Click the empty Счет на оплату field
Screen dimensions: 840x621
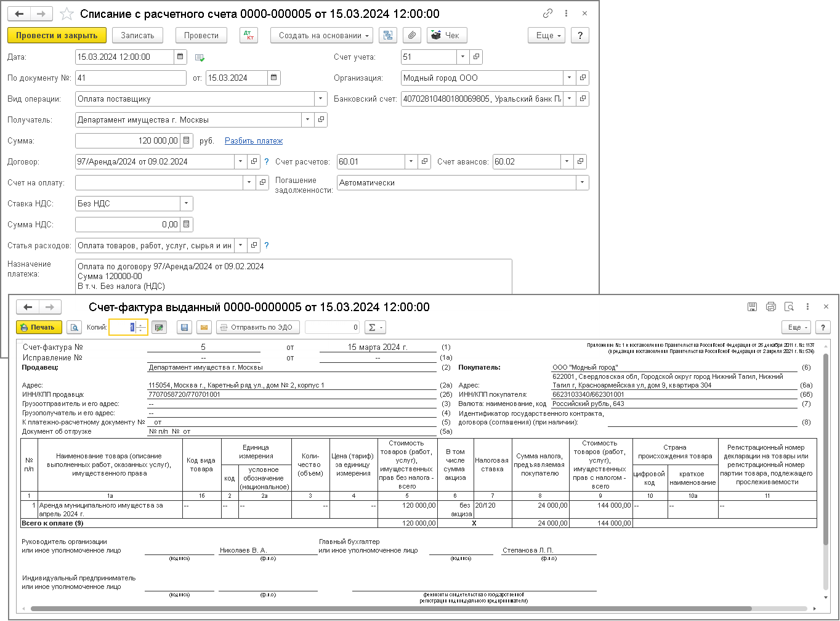[159, 183]
